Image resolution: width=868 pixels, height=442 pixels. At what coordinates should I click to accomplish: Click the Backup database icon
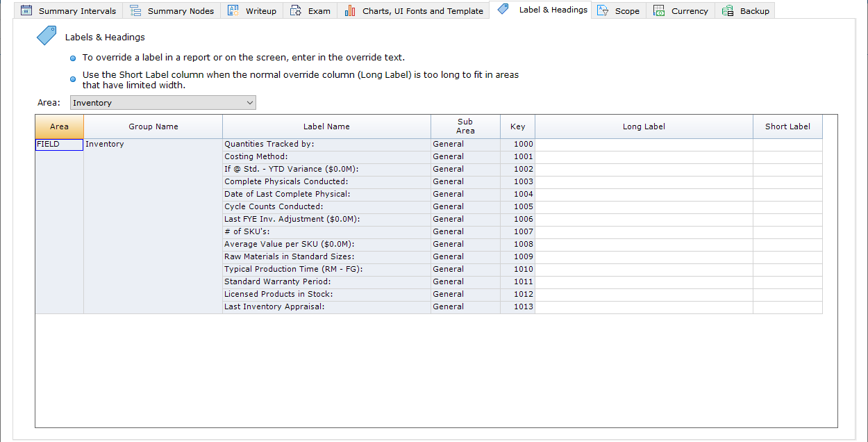(x=728, y=11)
